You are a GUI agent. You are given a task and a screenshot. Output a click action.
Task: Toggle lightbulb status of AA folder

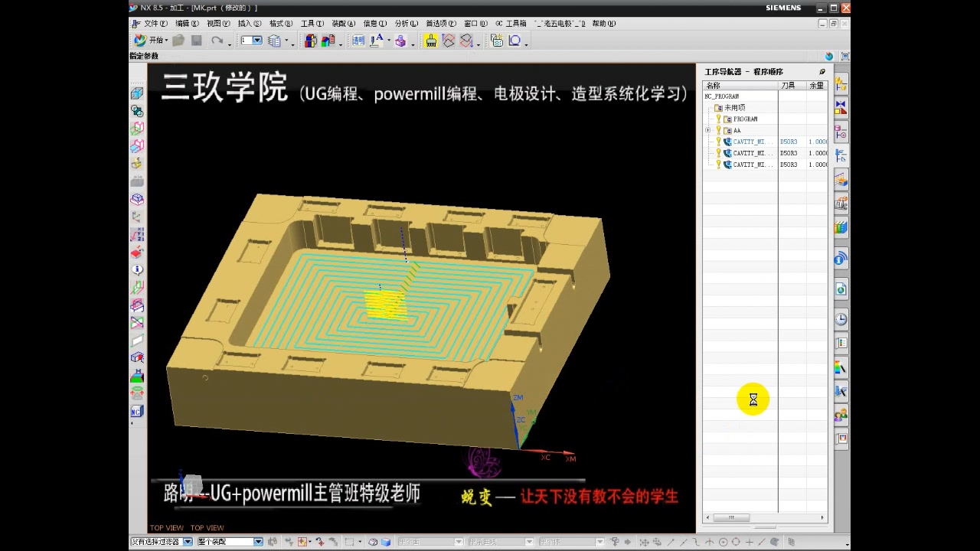pyautogui.click(x=719, y=131)
